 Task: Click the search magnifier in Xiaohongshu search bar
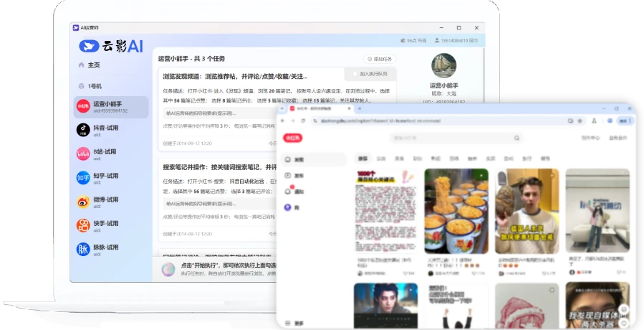516,138
